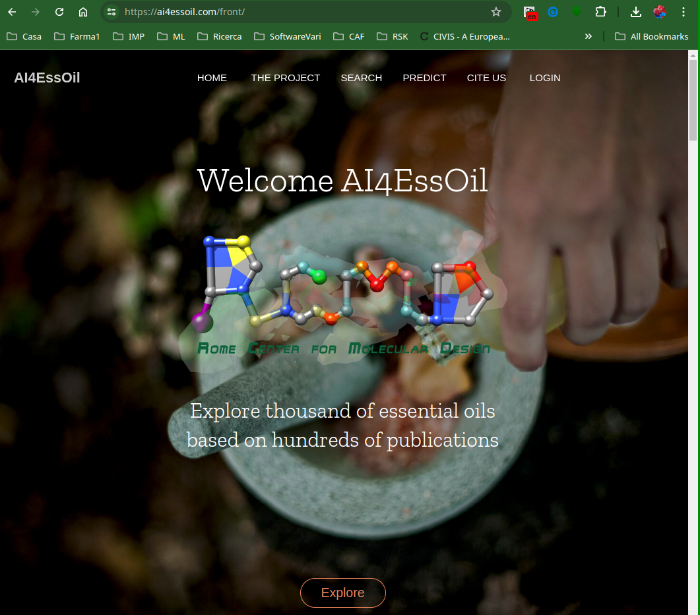Image resolution: width=700 pixels, height=615 pixels.
Task: Open the Downloads icon in toolbar
Action: tap(636, 12)
